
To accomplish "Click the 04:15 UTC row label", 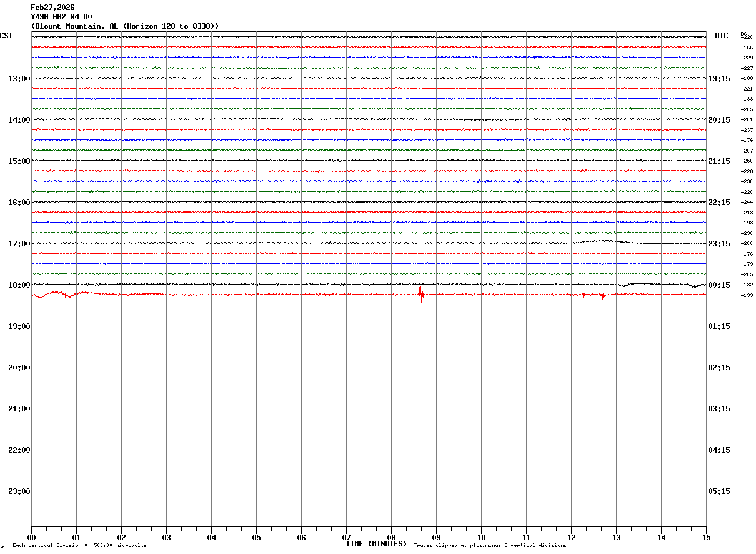I will [719, 450].
